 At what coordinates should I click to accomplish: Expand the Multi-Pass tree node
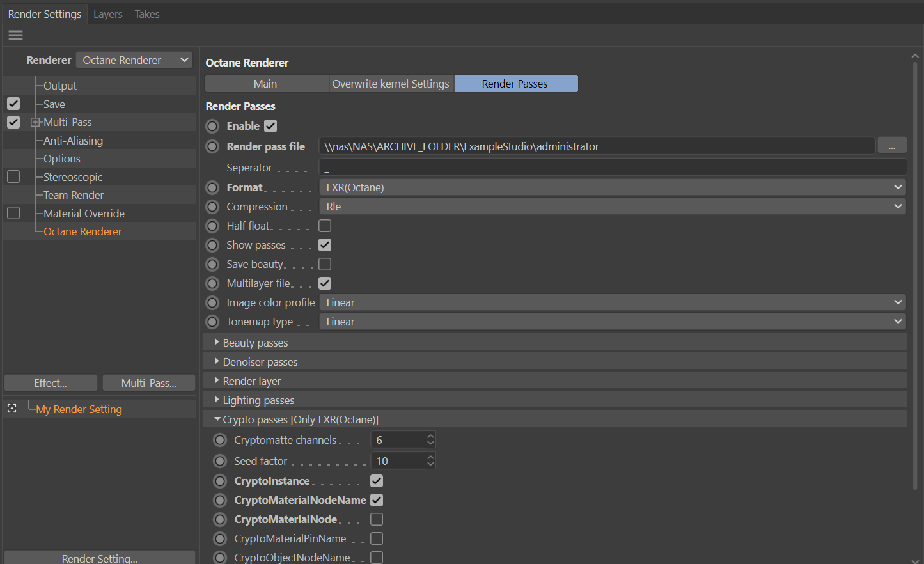coord(35,122)
